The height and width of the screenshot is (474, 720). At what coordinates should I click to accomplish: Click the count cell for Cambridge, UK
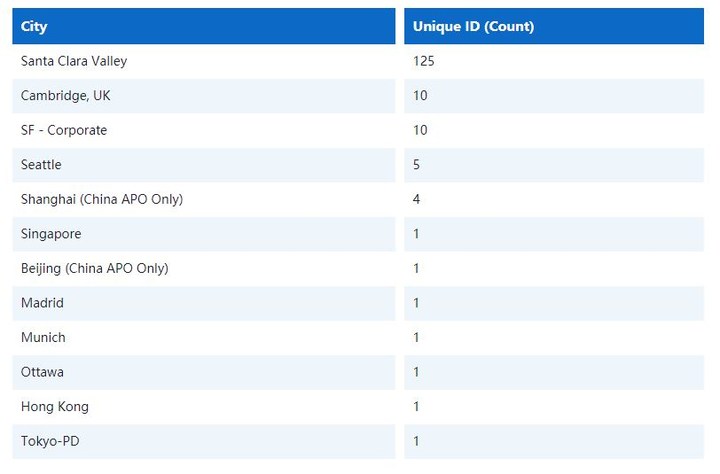coord(554,96)
